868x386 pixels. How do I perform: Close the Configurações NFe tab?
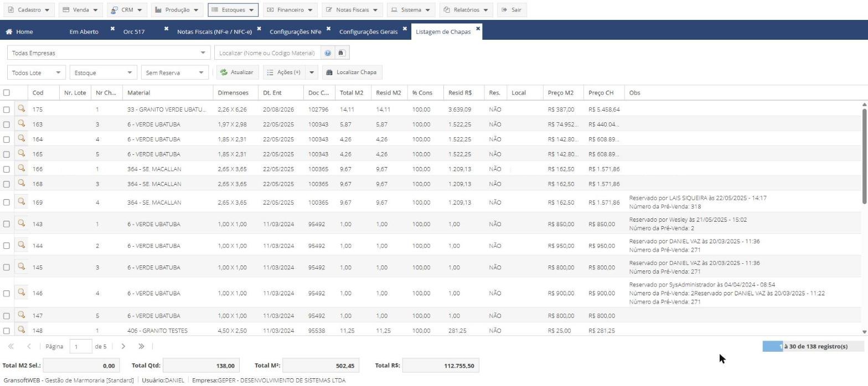click(x=328, y=28)
